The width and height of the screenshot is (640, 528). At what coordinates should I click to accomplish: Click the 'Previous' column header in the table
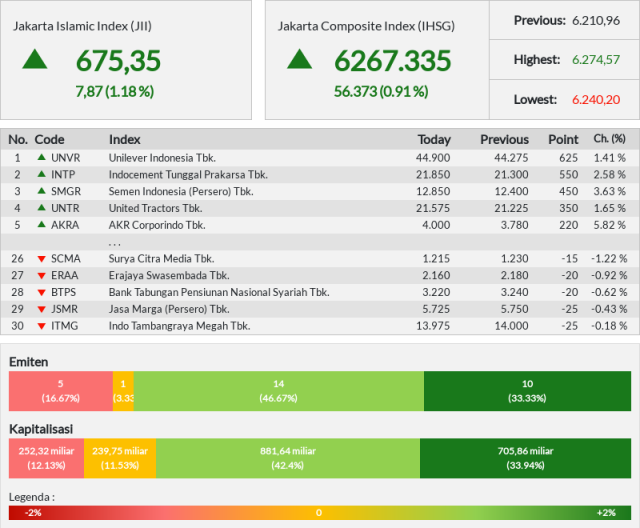click(x=504, y=140)
